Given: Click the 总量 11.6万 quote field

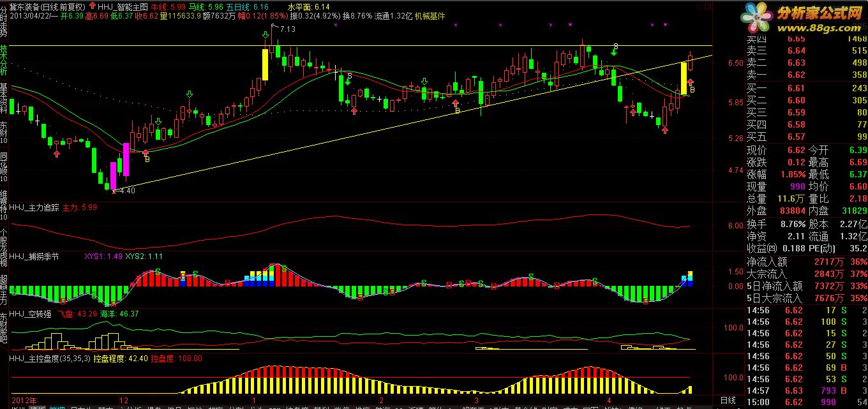Looking at the screenshot, I should pyautogui.click(x=776, y=198).
